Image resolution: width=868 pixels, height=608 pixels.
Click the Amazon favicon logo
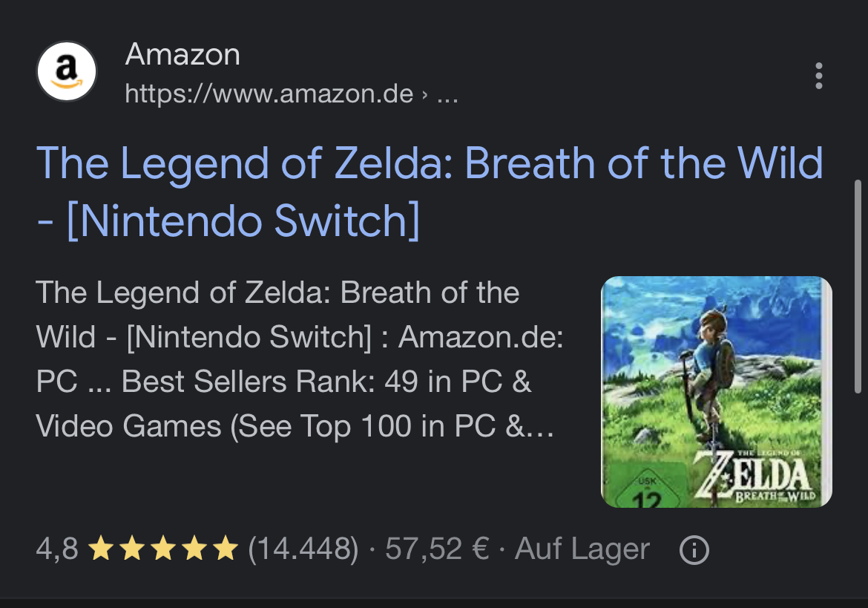(66, 72)
